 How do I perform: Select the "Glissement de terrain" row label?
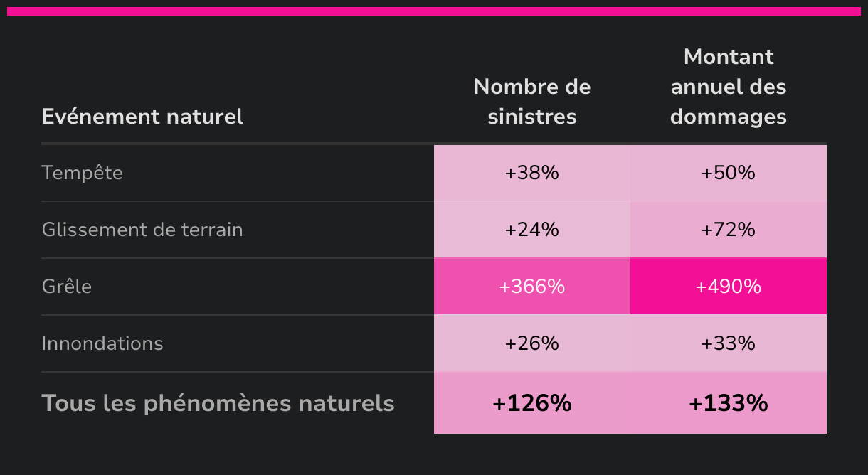pyautogui.click(x=142, y=230)
